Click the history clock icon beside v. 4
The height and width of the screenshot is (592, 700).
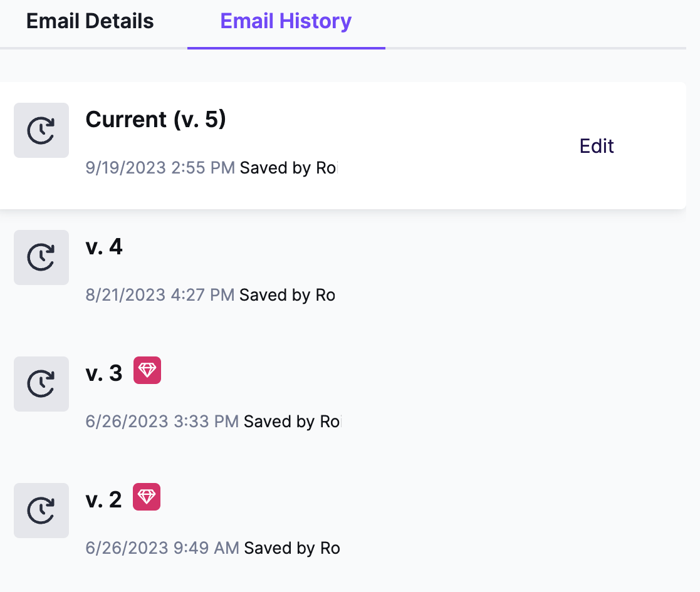[x=41, y=257]
